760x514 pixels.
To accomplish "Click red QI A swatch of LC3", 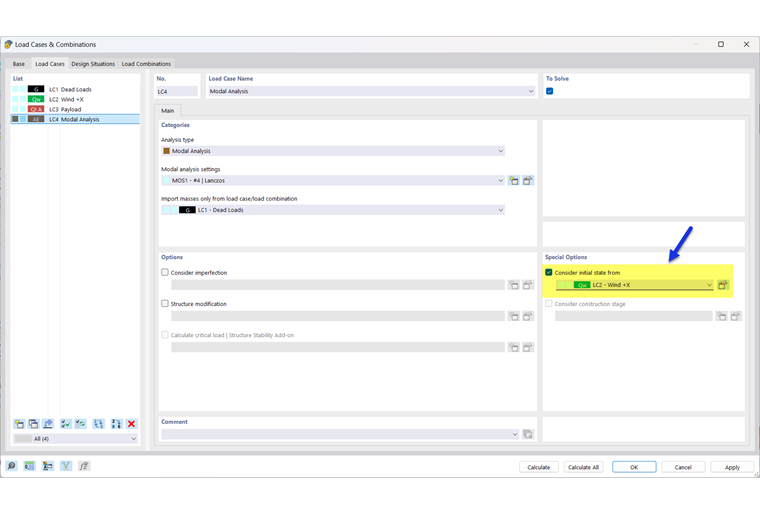I will click(36, 109).
